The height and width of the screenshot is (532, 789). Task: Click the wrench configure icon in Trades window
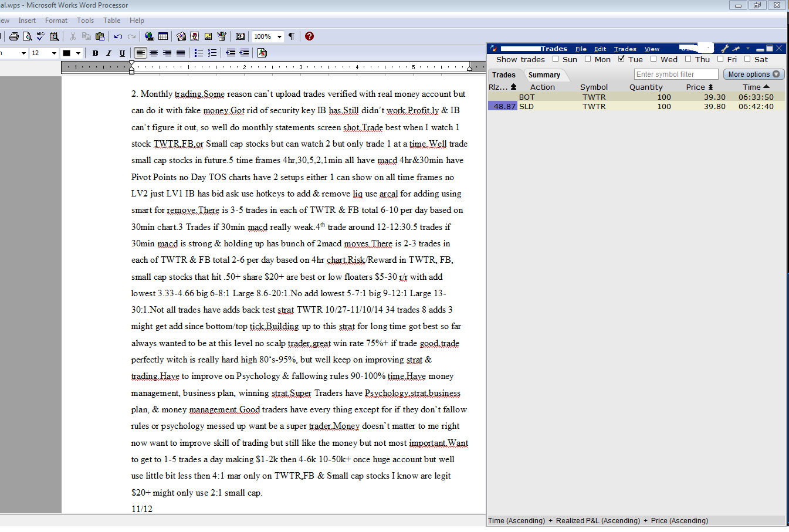click(724, 49)
